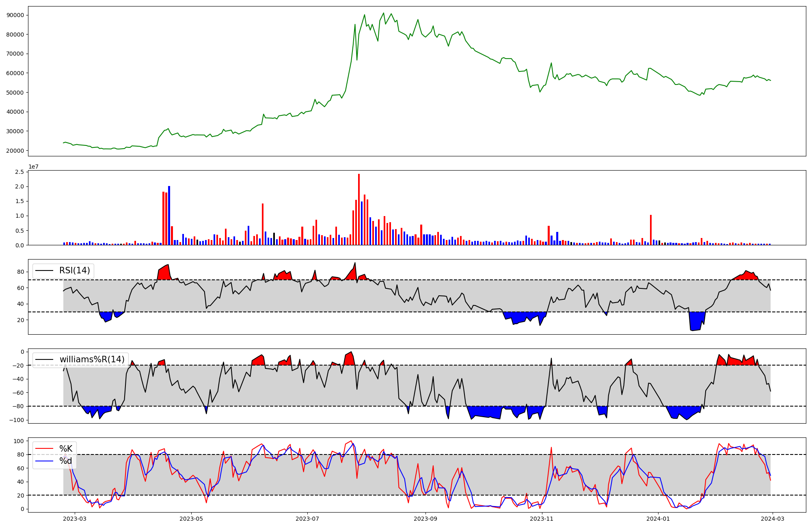Click the 20000 price axis tick label

click(15, 151)
